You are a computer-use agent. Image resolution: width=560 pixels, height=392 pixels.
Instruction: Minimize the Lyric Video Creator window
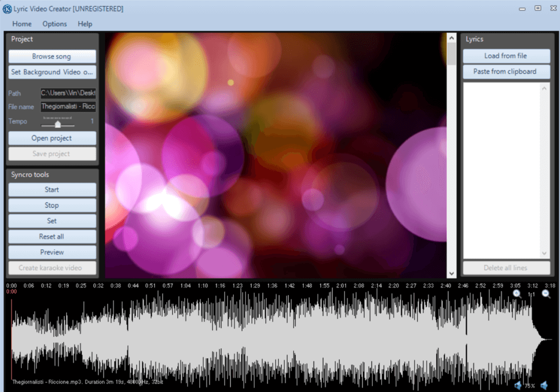pos(522,9)
